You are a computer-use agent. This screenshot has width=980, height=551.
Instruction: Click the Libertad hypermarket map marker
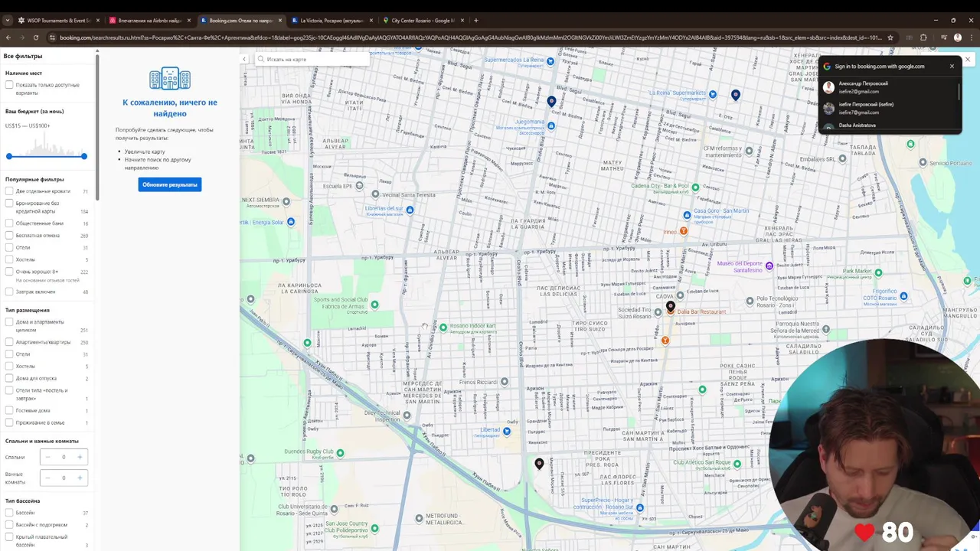[506, 432]
